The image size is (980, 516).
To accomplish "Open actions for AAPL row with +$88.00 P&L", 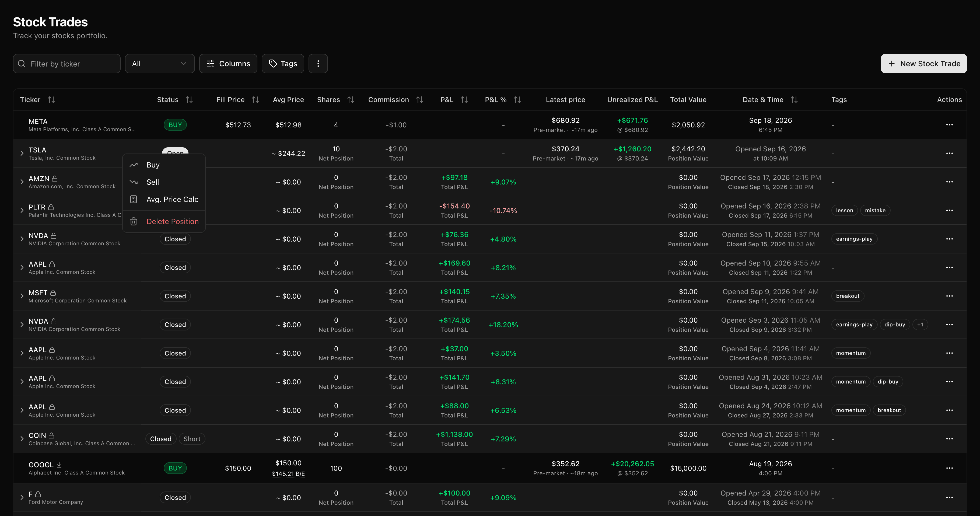I will click(x=949, y=410).
